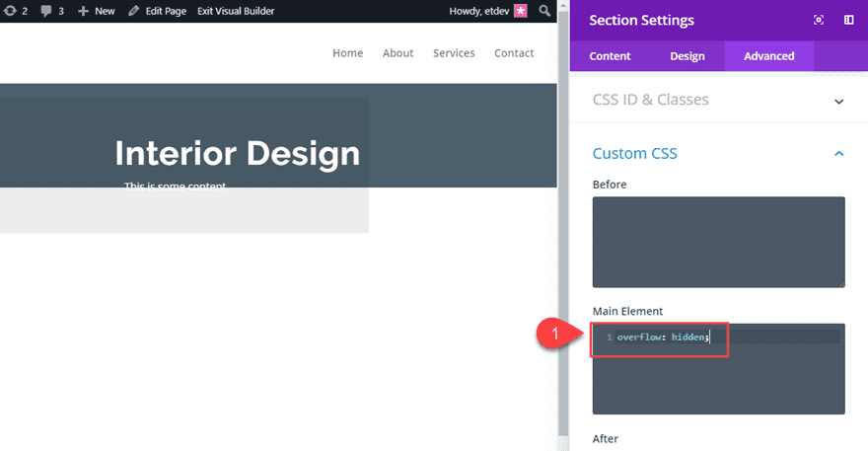Click the pink user avatar icon
This screenshot has width=868, height=451.
tap(520, 11)
